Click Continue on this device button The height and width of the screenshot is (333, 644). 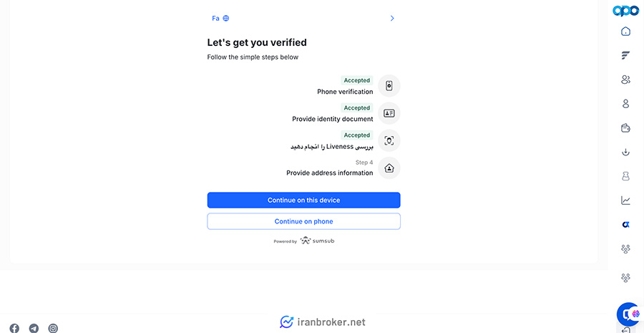pos(303,201)
